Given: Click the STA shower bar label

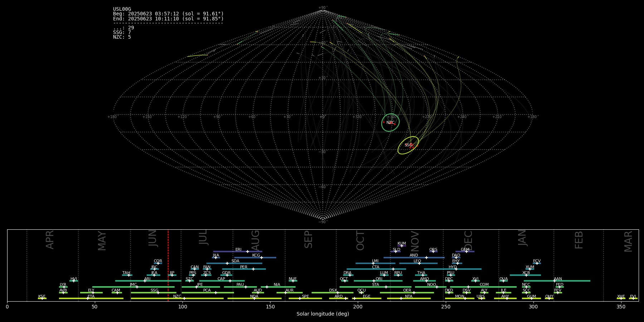Looking at the screenshot, I should tap(375, 285).
